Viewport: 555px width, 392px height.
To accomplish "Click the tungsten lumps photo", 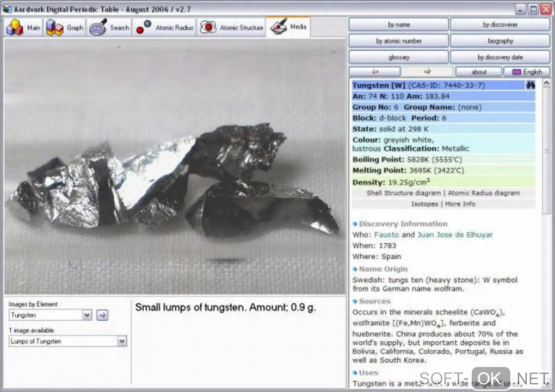I will (175, 166).
